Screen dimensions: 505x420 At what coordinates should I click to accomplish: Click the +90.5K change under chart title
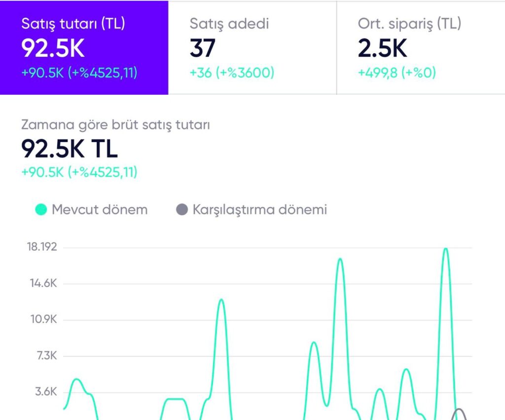pyautogui.click(x=79, y=172)
